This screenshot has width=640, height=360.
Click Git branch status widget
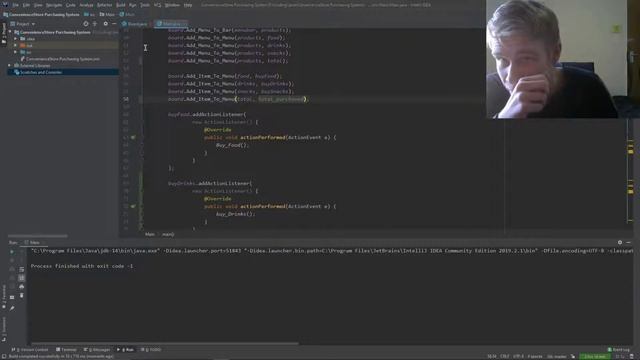tap(557, 356)
